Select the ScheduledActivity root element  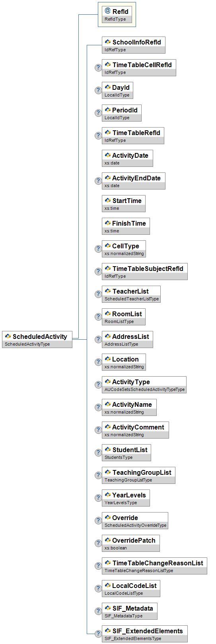[x=37, y=339]
